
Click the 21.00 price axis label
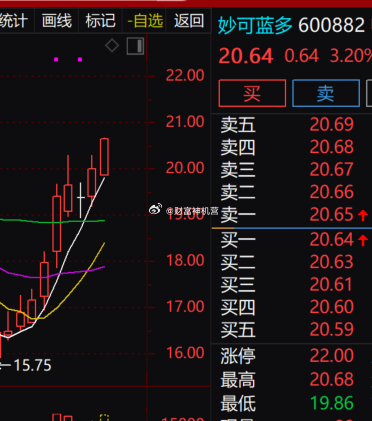click(185, 122)
